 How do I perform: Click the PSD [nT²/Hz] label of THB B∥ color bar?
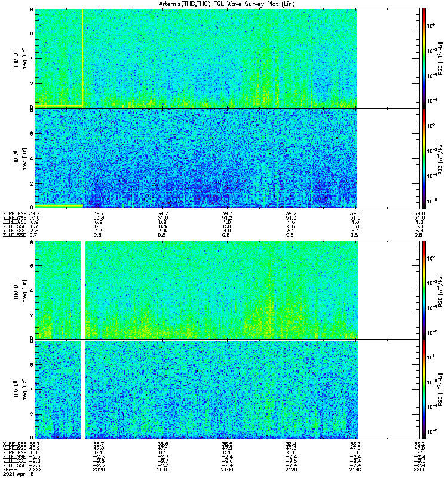pyautogui.click(x=441, y=158)
